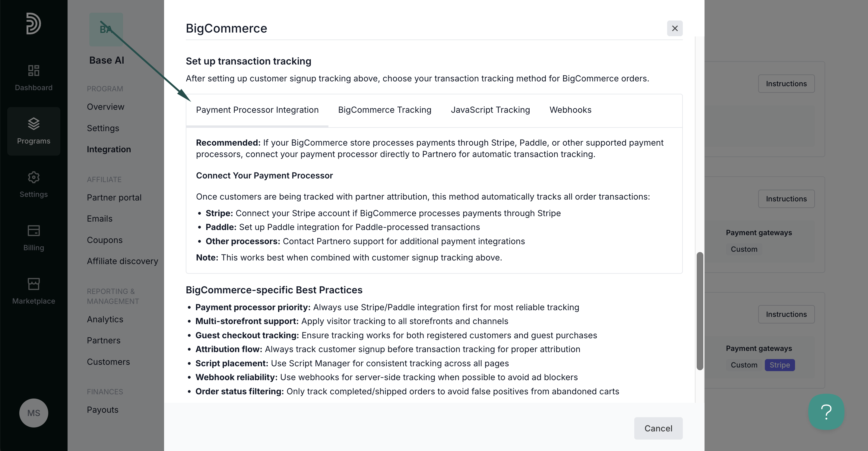Close the BigCommerce dialog with X
868x451 pixels.
[675, 28]
